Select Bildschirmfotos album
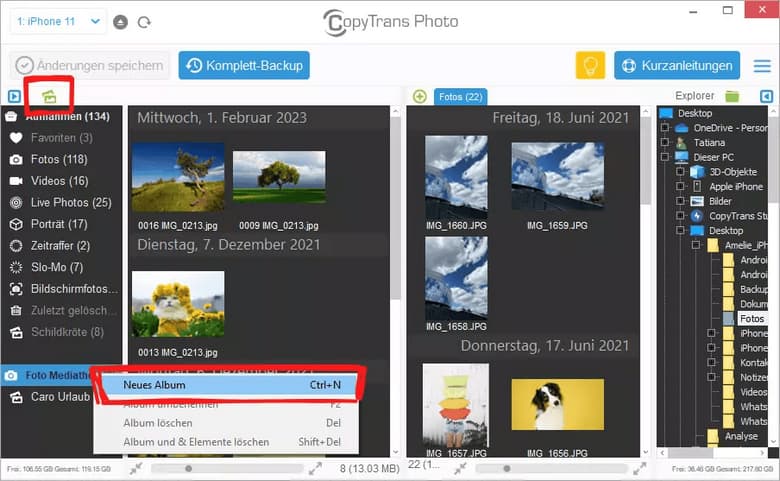The width and height of the screenshot is (780, 481). [x=61, y=289]
